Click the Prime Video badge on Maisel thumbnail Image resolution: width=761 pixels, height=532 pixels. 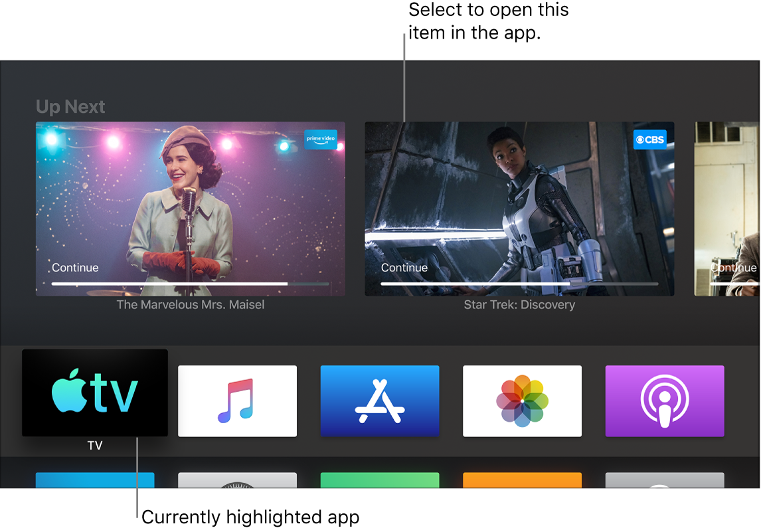(x=321, y=139)
